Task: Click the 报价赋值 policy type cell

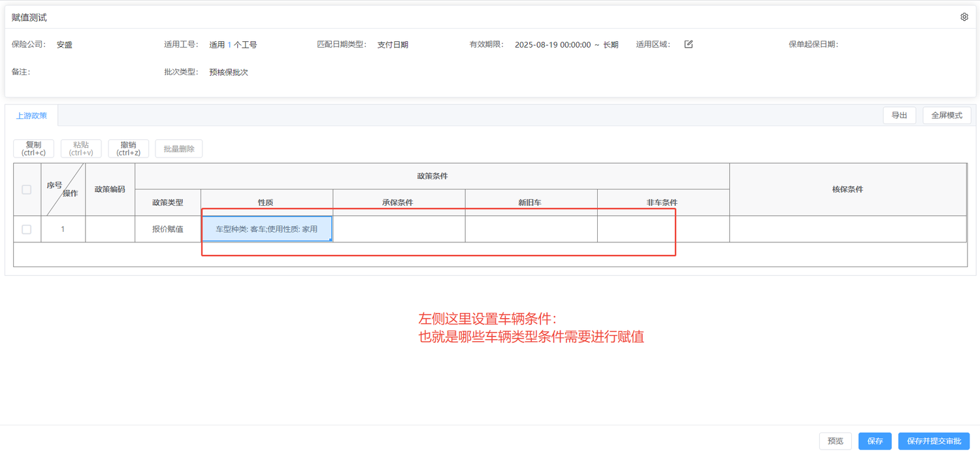Action: [x=168, y=229]
